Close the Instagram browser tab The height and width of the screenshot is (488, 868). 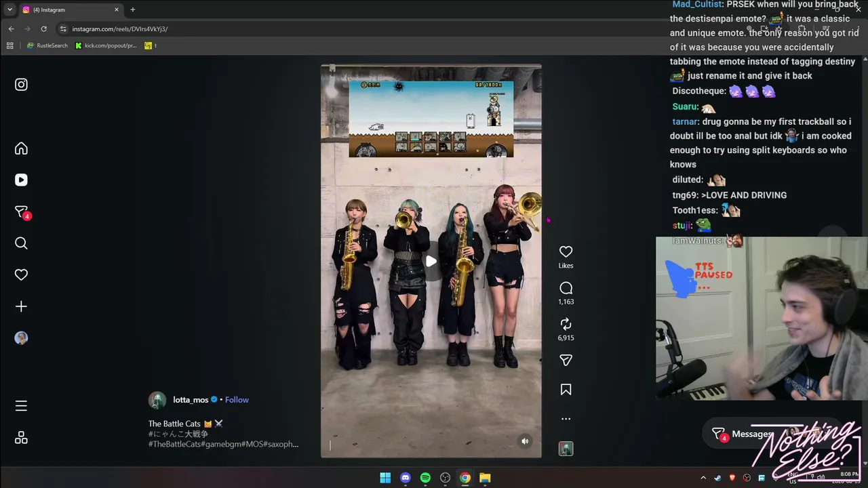coord(117,9)
